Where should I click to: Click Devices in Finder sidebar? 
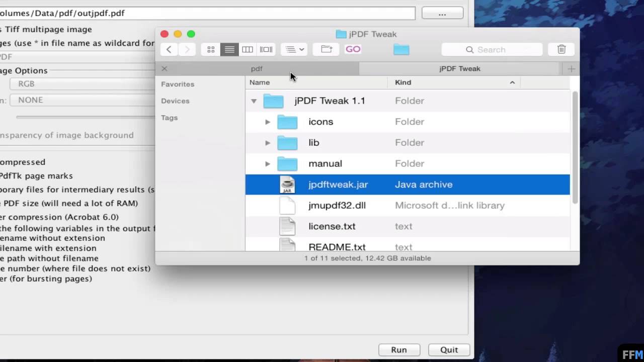(175, 101)
